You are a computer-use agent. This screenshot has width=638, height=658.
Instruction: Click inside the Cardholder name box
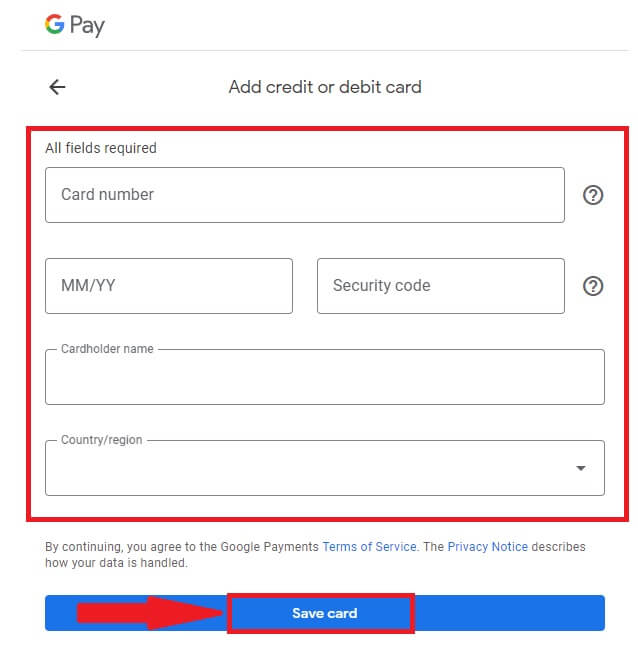[x=324, y=380]
